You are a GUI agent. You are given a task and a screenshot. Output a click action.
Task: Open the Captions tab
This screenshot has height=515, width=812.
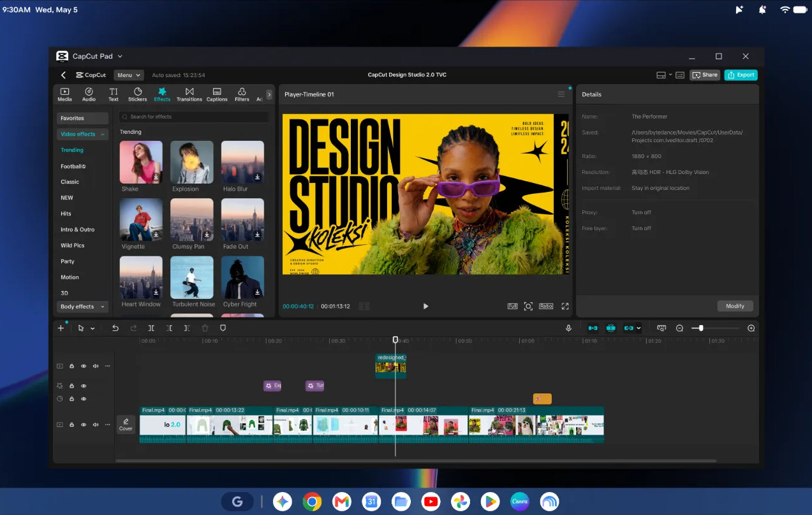[x=217, y=94]
